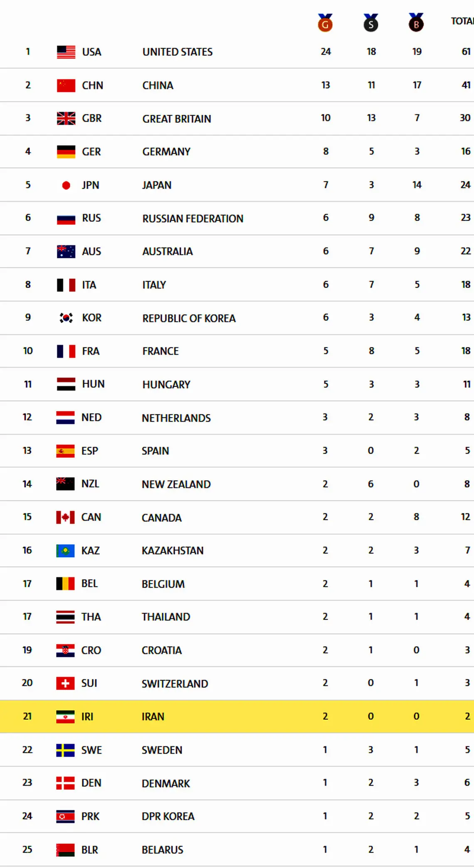Image resolution: width=474 pixels, height=868 pixels.
Task: Click the silver medal column icon
Action: [x=370, y=22]
